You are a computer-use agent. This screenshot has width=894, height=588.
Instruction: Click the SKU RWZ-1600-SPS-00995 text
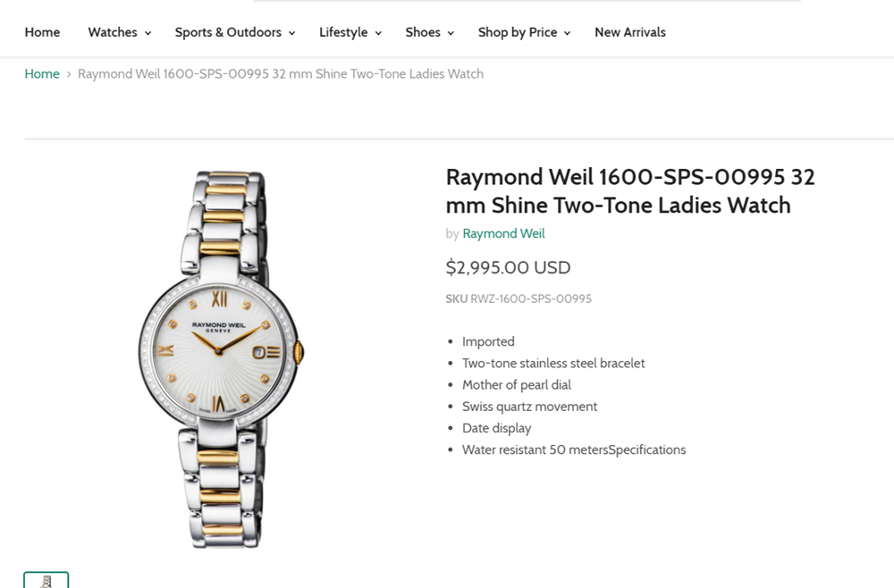519,299
